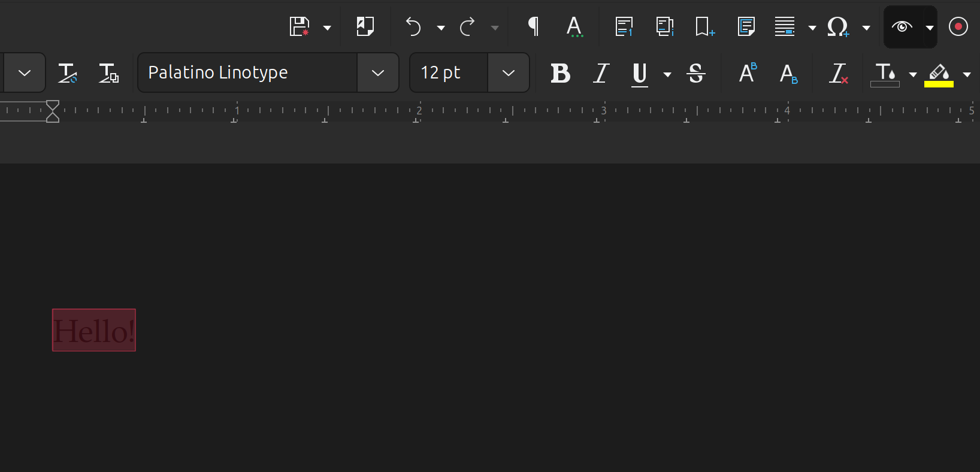Apply the current font color
The height and width of the screenshot is (472, 980).
[x=885, y=74]
